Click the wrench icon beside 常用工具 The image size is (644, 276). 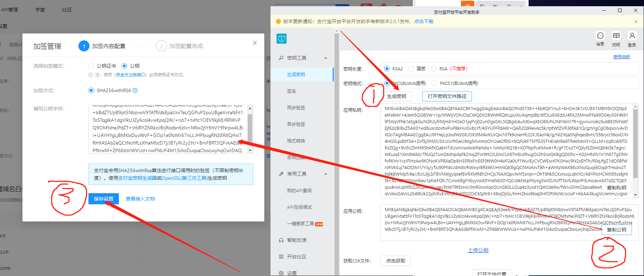click(281, 174)
